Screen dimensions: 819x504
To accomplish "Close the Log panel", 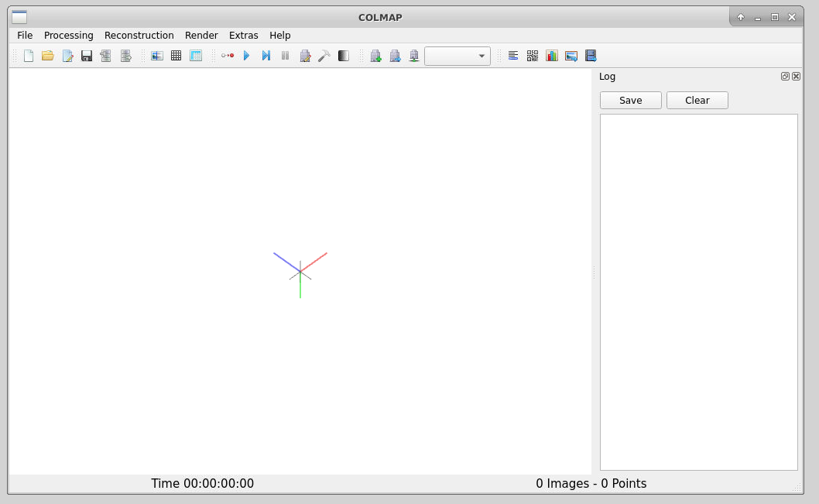I will [x=796, y=76].
